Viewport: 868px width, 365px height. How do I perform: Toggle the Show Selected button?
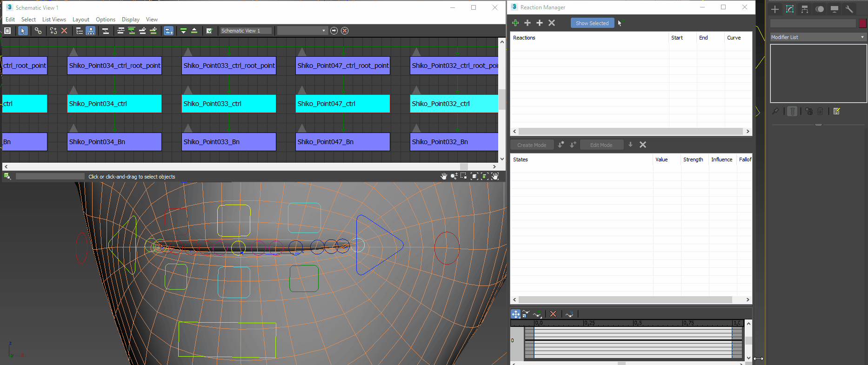pos(592,23)
